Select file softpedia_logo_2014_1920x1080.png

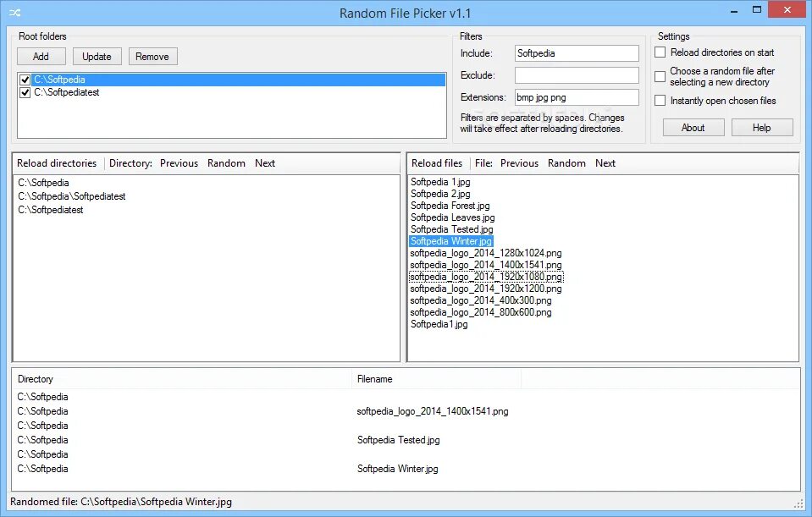(x=486, y=277)
